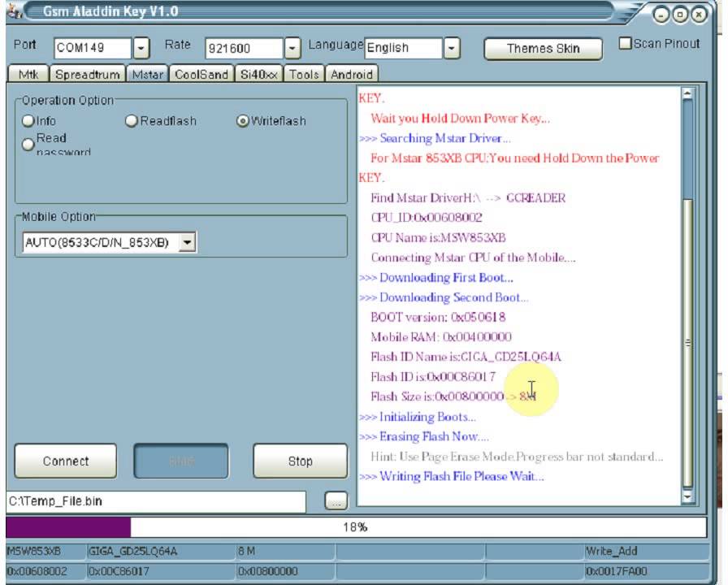The image size is (728, 585).
Task: Click the 'Downloading First Boot' log line
Action: [x=436, y=278]
